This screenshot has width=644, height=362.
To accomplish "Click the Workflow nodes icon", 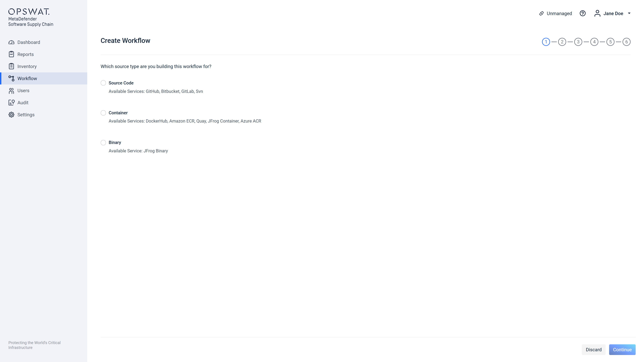I will (x=11, y=78).
